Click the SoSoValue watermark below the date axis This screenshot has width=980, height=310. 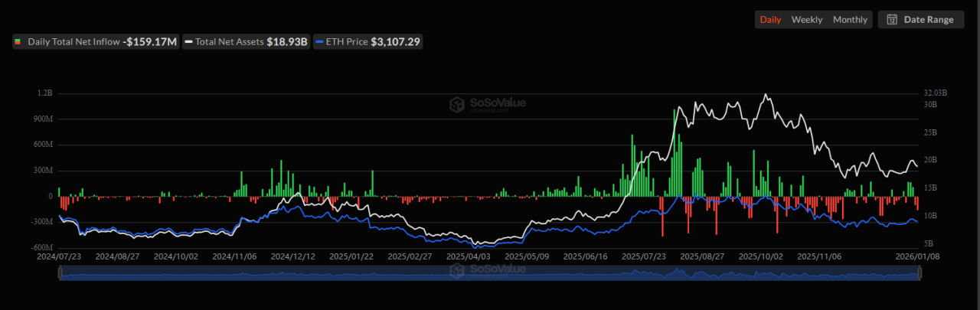pyautogui.click(x=487, y=269)
